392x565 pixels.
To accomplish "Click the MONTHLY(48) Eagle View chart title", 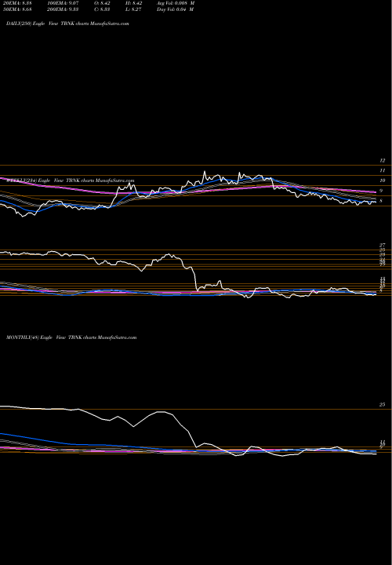I will [71, 337].
